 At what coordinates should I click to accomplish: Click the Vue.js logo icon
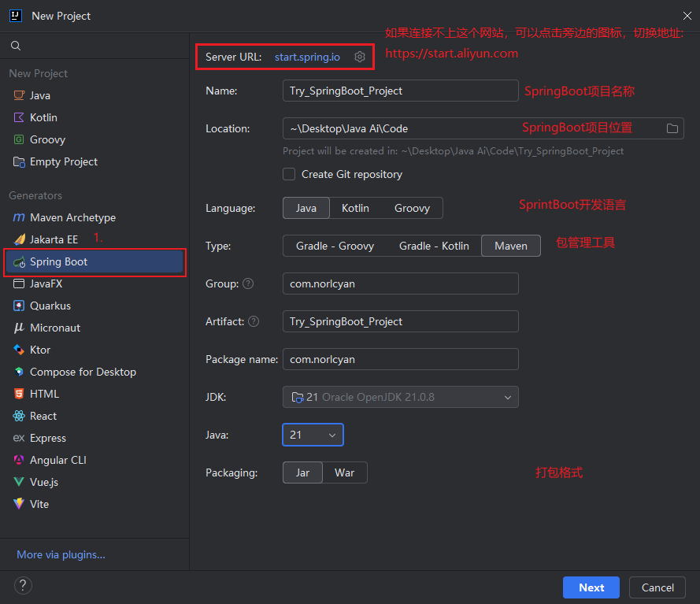(19, 482)
